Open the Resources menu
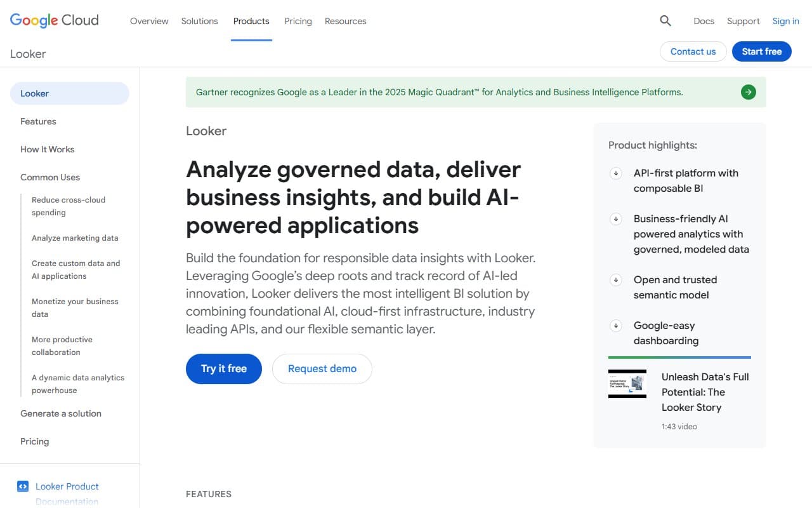This screenshot has height=508, width=812. [x=345, y=21]
